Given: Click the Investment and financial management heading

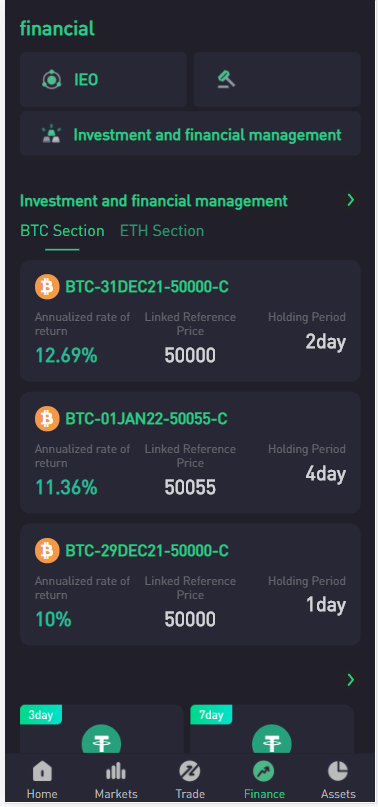Looking at the screenshot, I should tap(153, 201).
